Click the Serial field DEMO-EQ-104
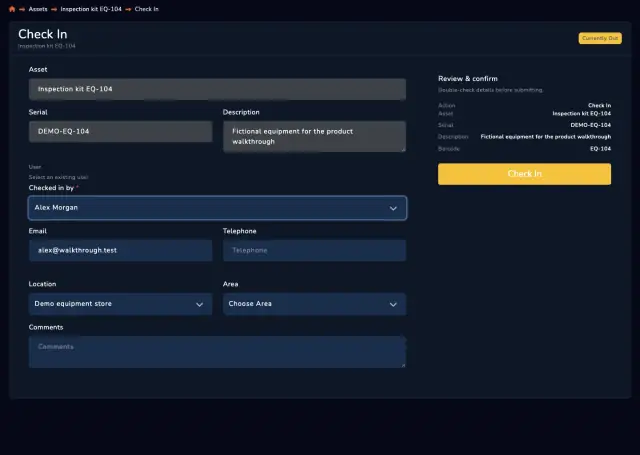The width and height of the screenshot is (640, 455). tap(120, 131)
